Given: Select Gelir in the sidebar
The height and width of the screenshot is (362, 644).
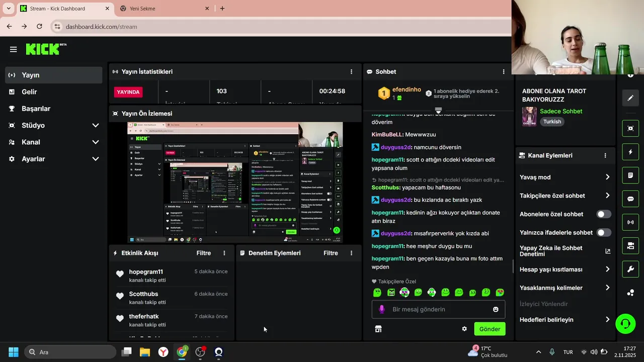Looking at the screenshot, I should click(54, 92).
